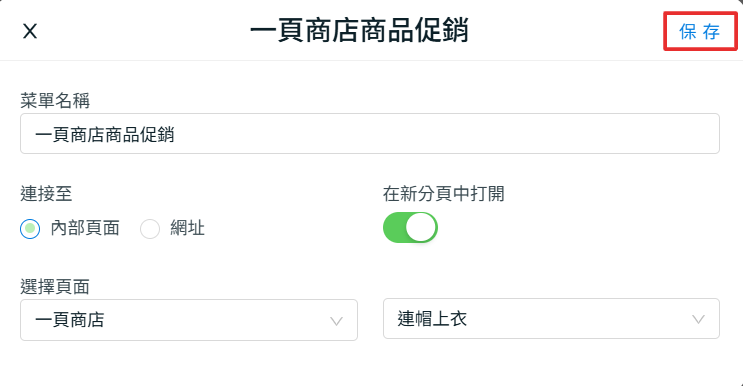Click the 連接至 section label
743x386 pixels.
click(46, 194)
